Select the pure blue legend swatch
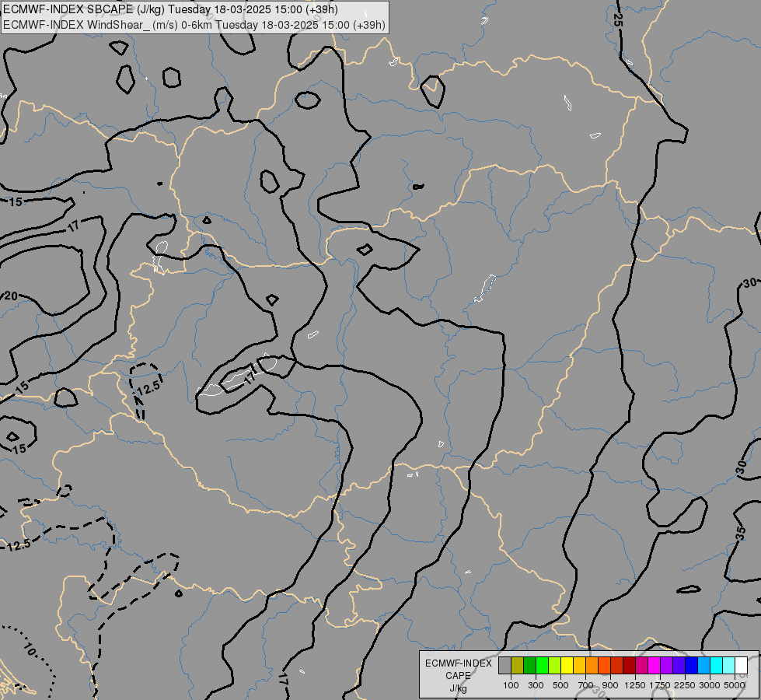 coord(691,666)
